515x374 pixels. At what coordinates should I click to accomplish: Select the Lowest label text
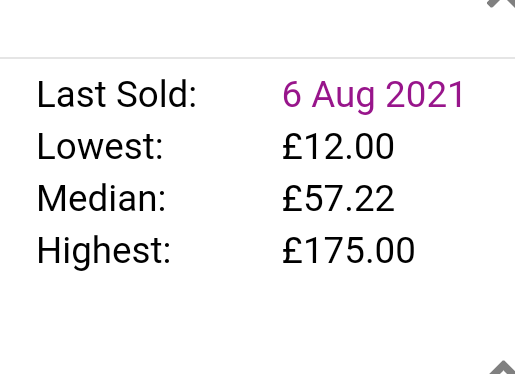[100, 147]
